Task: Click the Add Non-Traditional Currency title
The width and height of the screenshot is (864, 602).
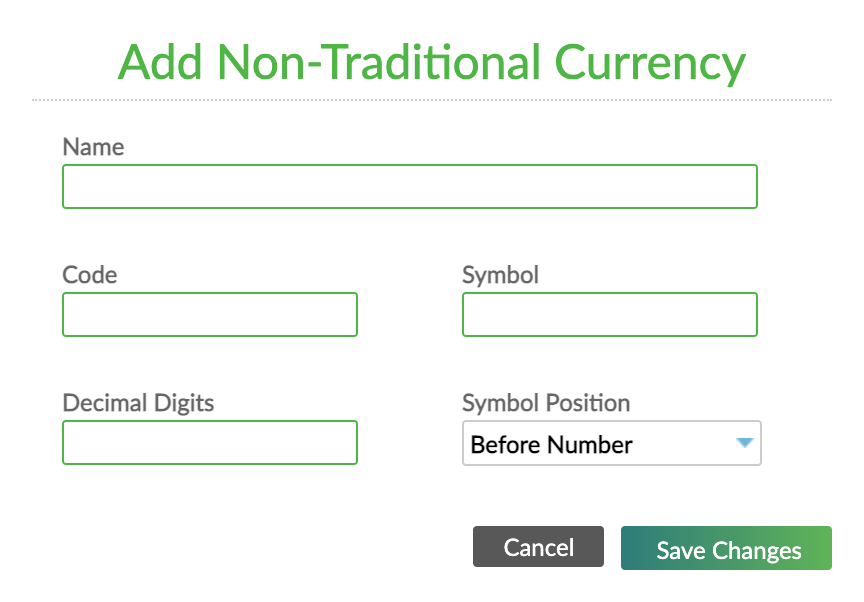Action: pos(432,62)
